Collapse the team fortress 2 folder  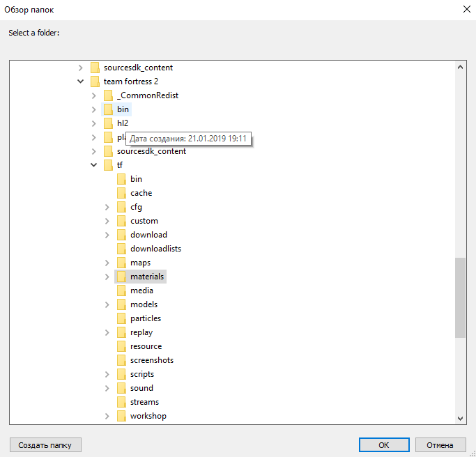coord(80,82)
